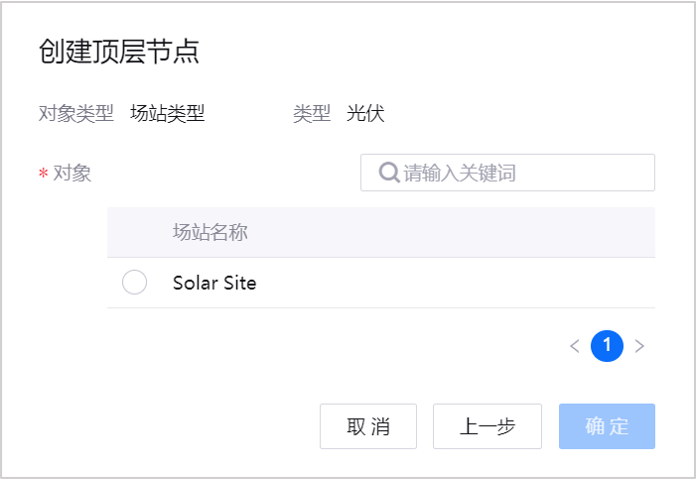The width and height of the screenshot is (696, 479).
Task: Click the Solar Site station name text
Action: pyautogui.click(x=214, y=283)
